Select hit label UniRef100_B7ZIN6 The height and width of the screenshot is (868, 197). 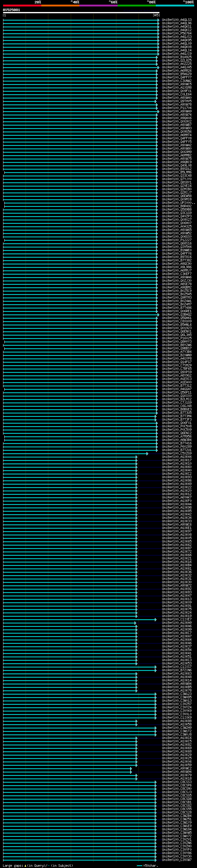click(176, 670)
